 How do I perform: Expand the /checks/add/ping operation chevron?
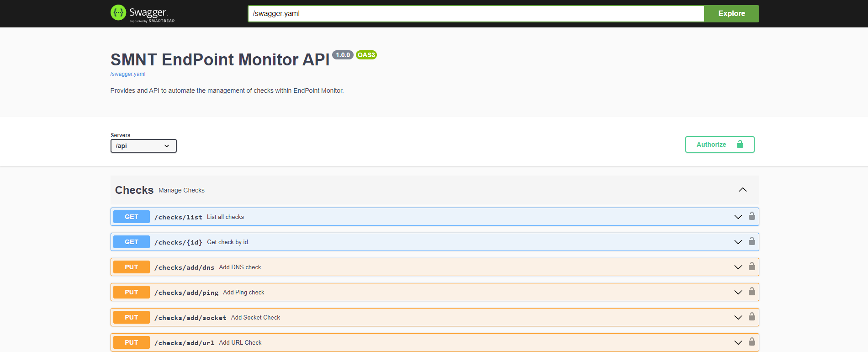[738, 292]
